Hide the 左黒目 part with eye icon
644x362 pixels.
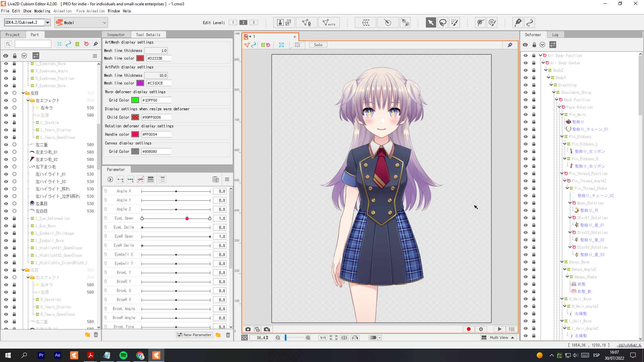[x=6, y=203]
